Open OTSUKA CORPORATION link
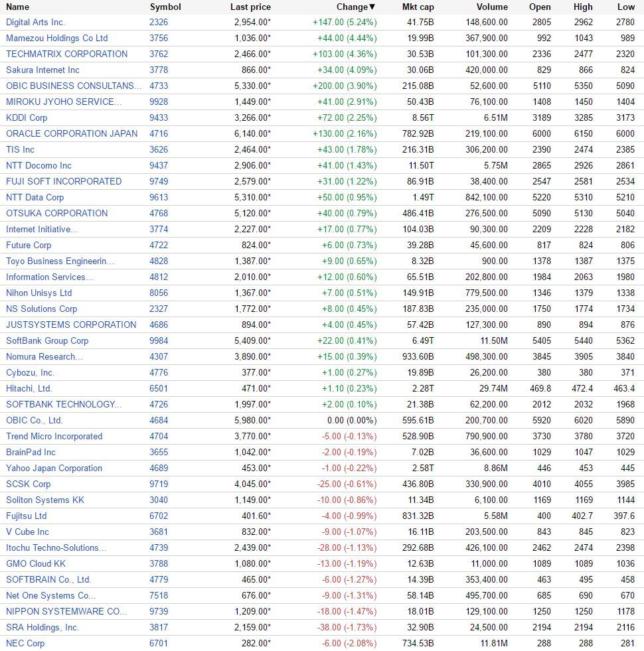The image size is (644, 651). click(x=57, y=213)
